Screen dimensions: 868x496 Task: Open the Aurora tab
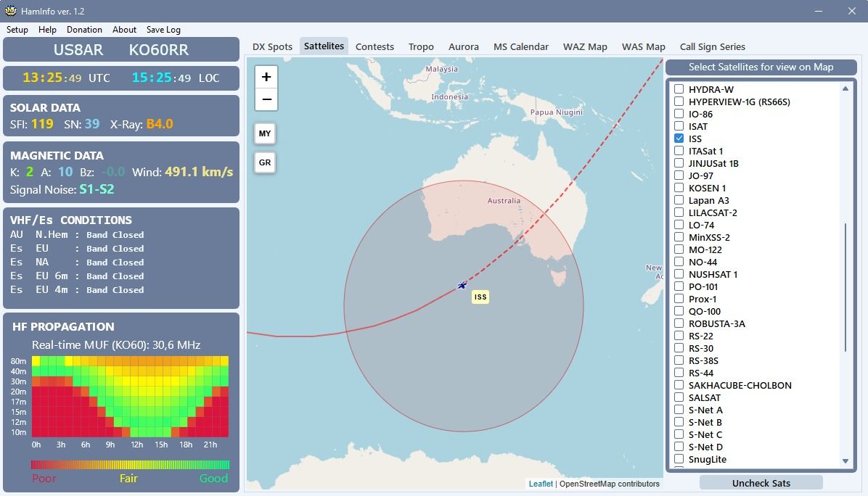[463, 46]
